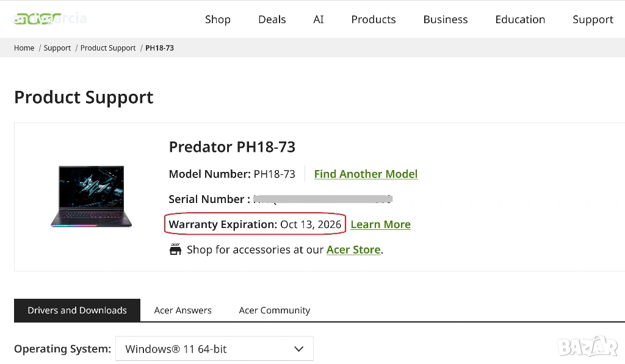Open Learn More about warranty expiration
The height and width of the screenshot is (364, 625).
(380, 224)
